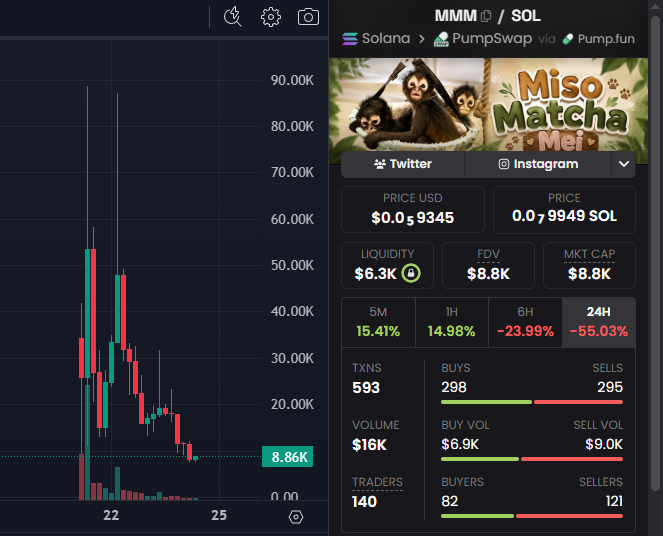Click the BUYERS count 82
Viewport: 663px width, 536px height.
[449, 501]
